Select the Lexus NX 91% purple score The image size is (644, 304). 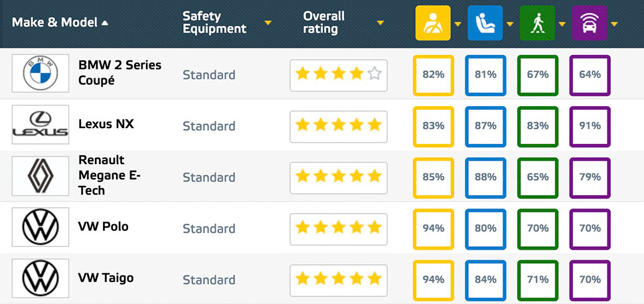tap(590, 126)
